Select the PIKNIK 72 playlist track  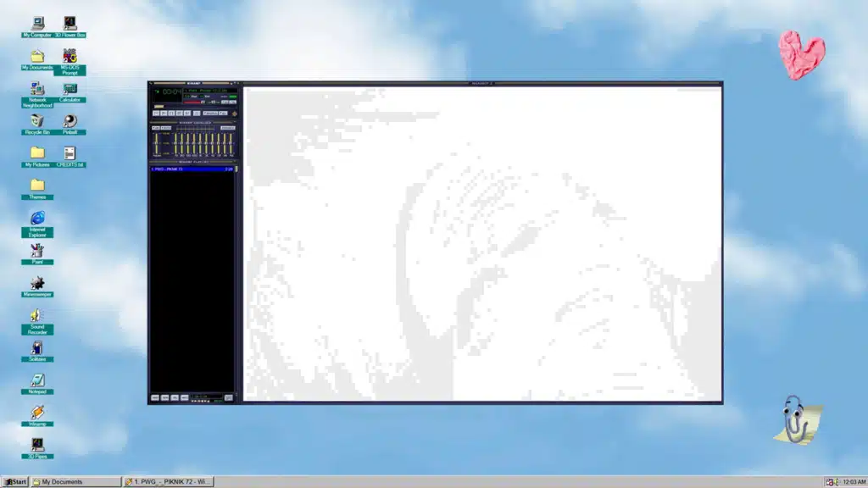tap(192, 169)
